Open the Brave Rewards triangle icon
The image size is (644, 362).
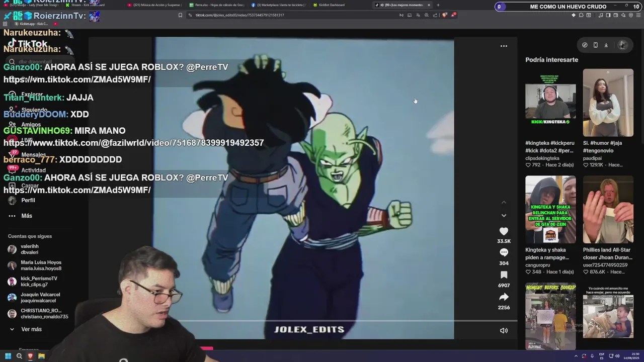click(x=453, y=15)
